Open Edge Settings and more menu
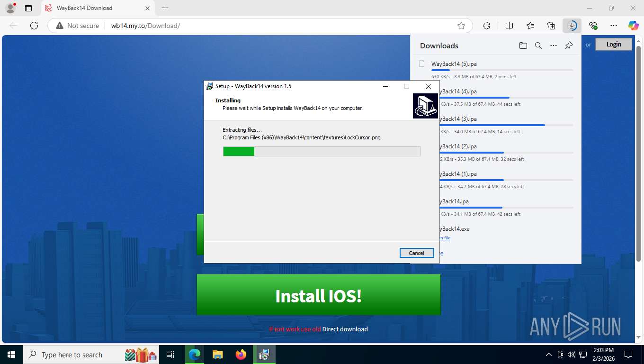The width and height of the screenshot is (644, 364). pos(614,26)
